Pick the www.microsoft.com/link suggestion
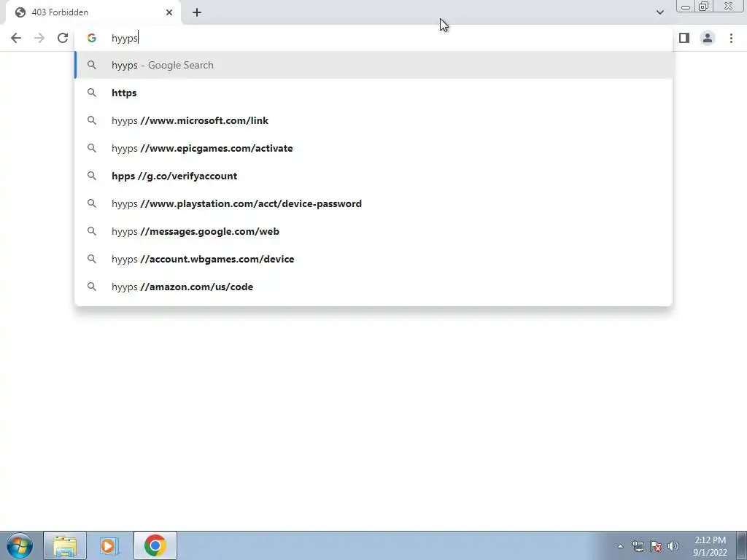This screenshot has height=560, width=747. pos(373,120)
